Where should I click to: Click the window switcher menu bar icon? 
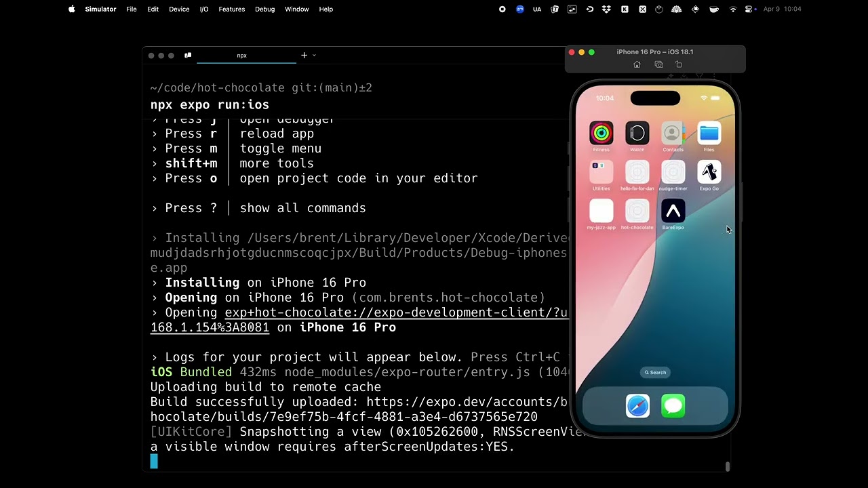[x=572, y=9]
